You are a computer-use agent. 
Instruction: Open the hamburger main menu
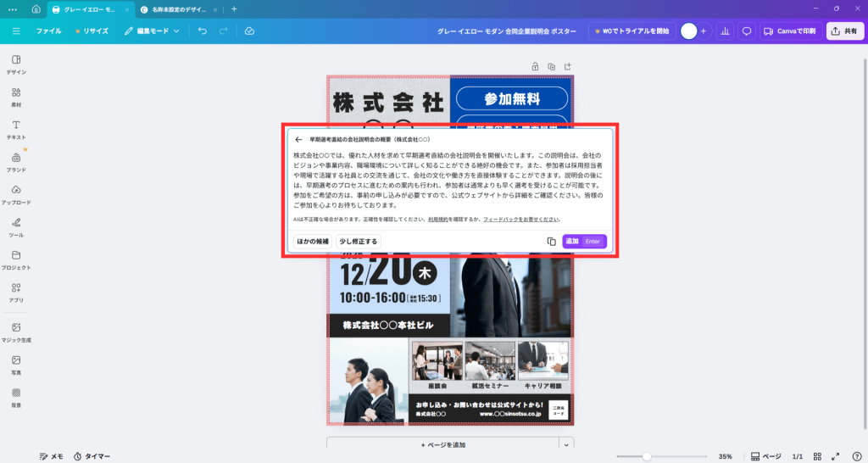pyautogui.click(x=16, y=31)
